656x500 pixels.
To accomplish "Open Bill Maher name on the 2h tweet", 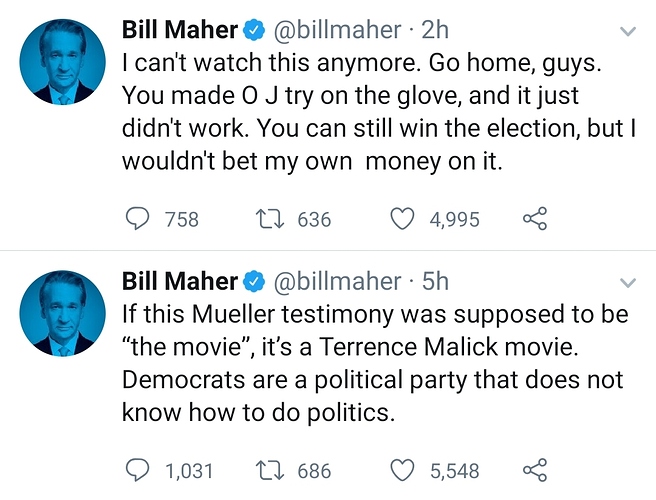I will pos(180,30).
